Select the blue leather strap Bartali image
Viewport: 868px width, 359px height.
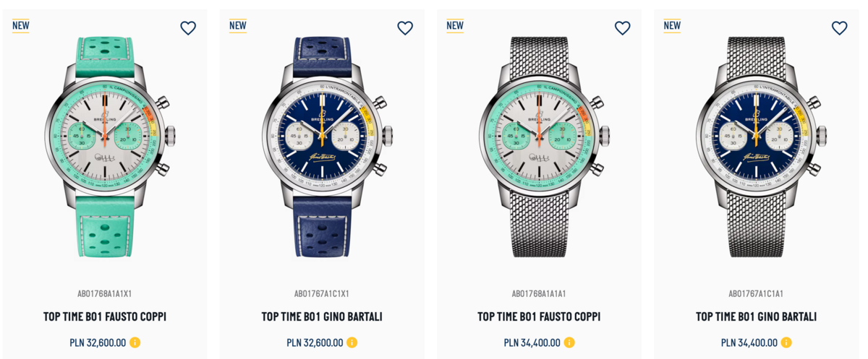point(323,147)
